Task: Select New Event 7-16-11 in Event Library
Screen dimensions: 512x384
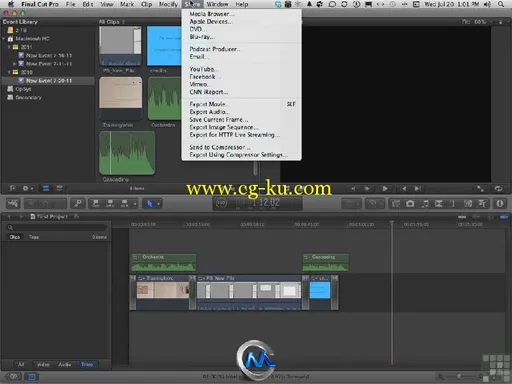Action: [45, 55]
